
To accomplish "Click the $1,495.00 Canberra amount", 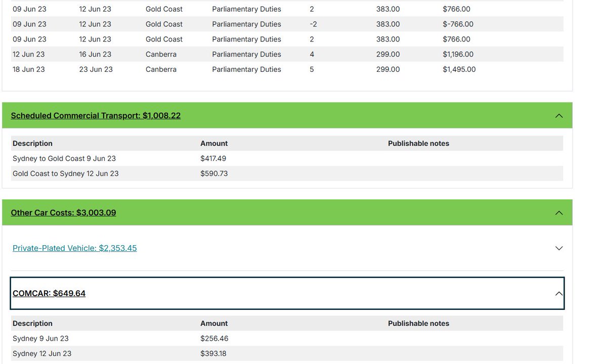I will [459, 69].
